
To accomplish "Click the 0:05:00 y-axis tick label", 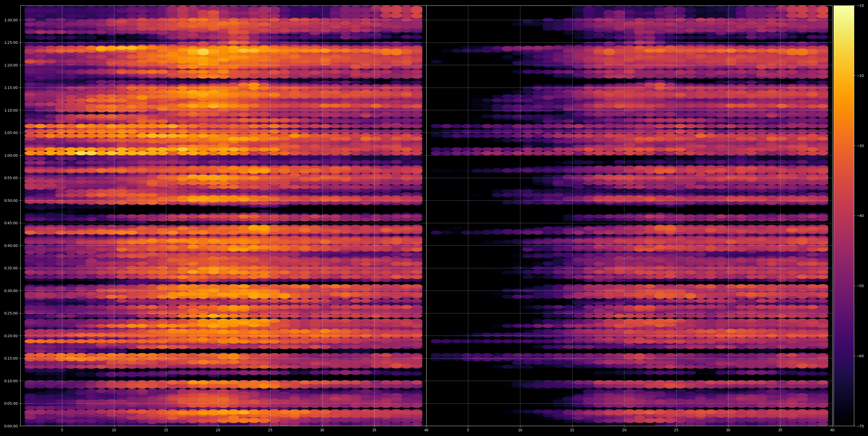I will click(11, 404).
